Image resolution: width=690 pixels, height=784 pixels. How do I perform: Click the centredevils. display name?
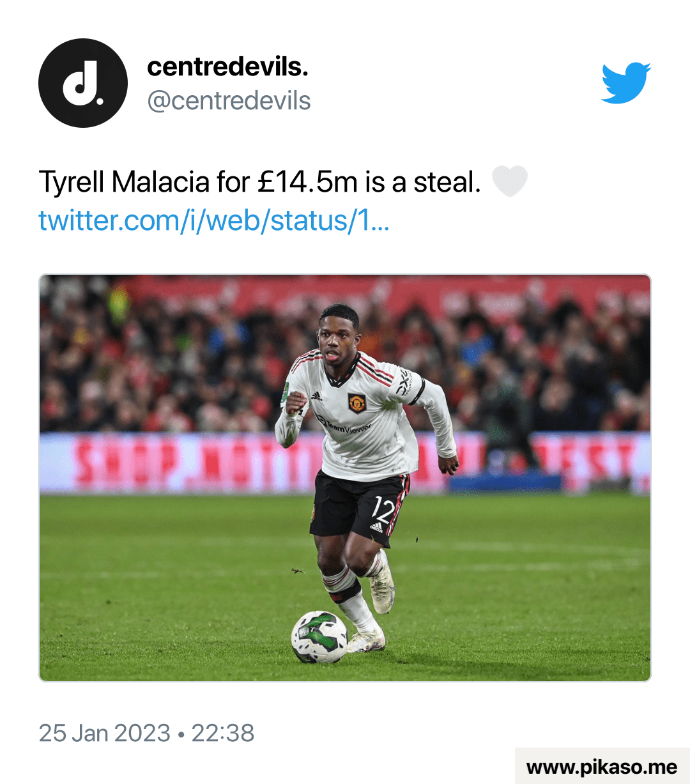[x=228, y=66]
